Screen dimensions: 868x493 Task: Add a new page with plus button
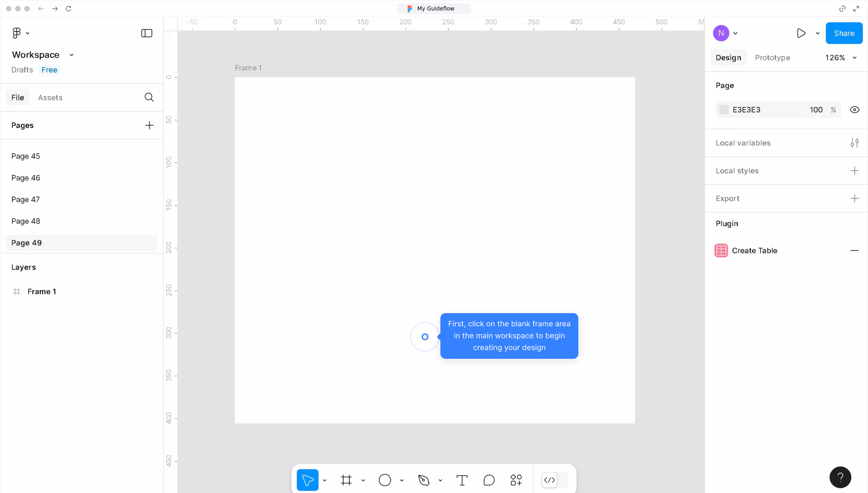[x=149, y=125]
